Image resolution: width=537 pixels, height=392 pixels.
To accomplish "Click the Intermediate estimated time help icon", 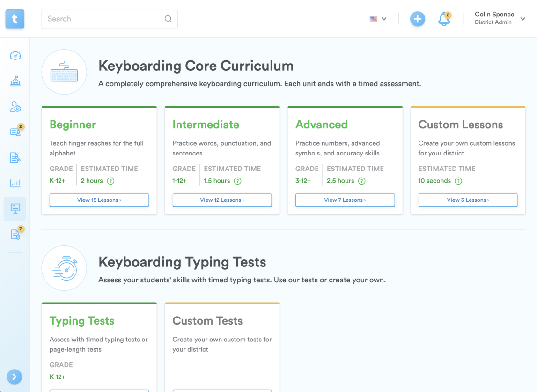I will coord(238,181).
